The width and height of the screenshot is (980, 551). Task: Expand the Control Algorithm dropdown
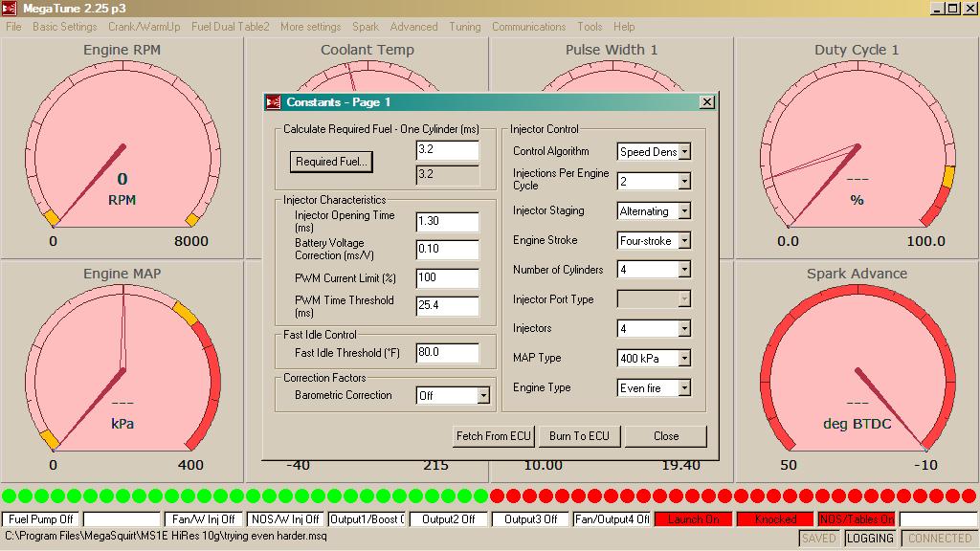tap(684, 152)
